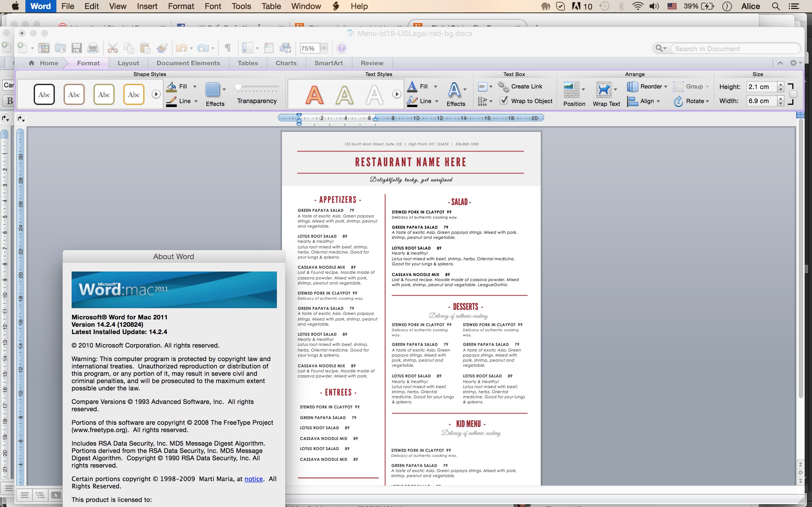Select the Create Link icon in Text Box
The height and width of the screenshot is (507, 812).
(x=504, y=86)
